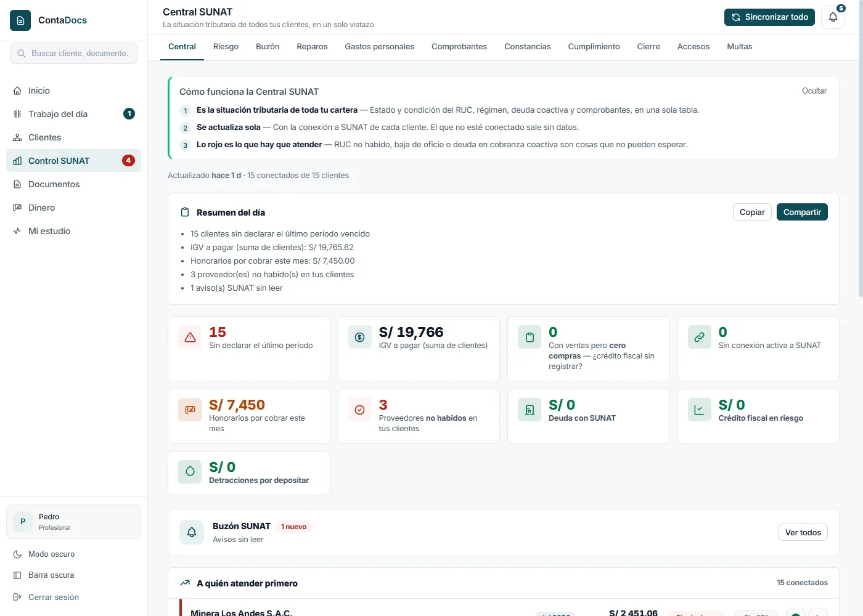Click the 'S/ 7,450' honorarios value

pyautogui.click(x=237, y=405)
